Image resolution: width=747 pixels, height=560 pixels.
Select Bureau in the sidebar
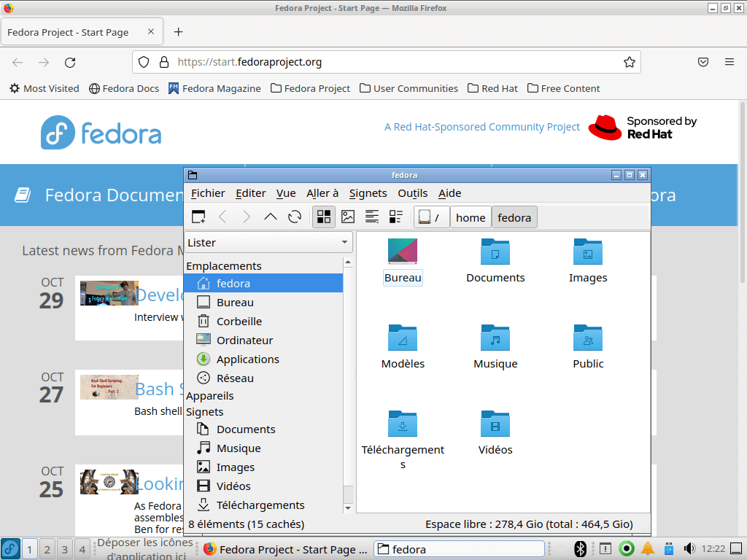tap(263, 303)
